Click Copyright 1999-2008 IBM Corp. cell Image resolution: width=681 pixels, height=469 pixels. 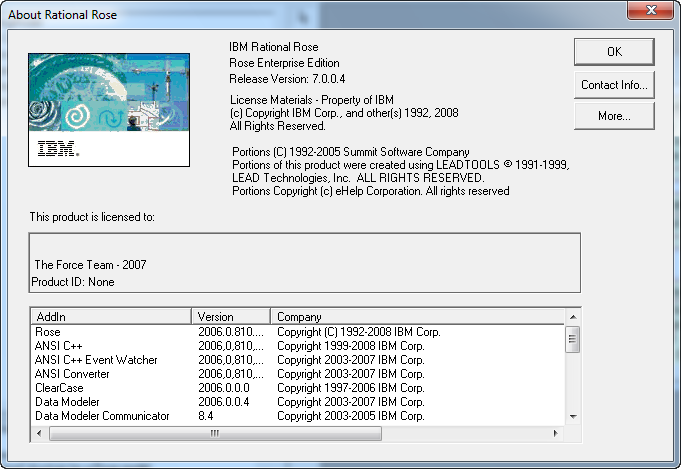click(x=351, y=346)
